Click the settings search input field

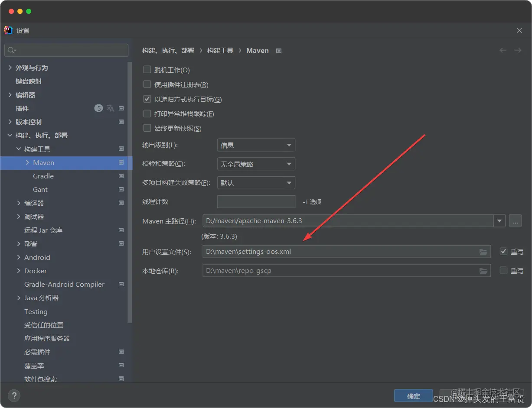click(66, 50)
